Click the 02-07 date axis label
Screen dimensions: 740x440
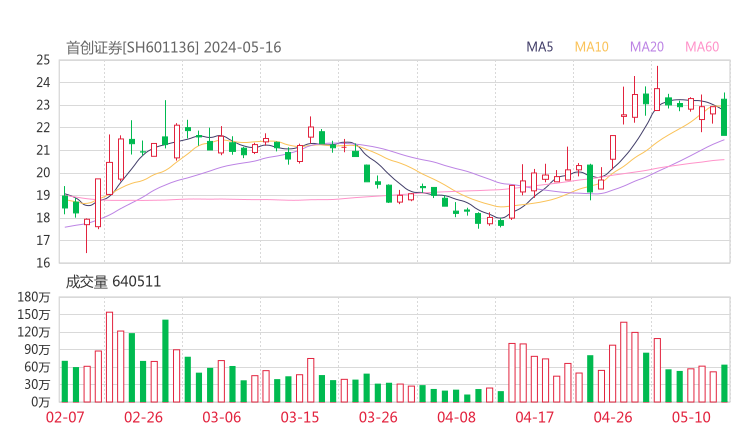(x=65, y=417)
